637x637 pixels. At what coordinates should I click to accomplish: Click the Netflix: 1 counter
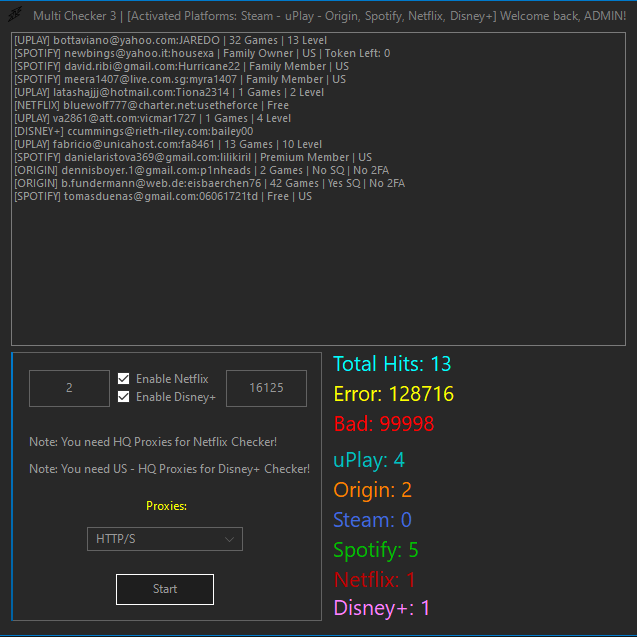[374, 580]
